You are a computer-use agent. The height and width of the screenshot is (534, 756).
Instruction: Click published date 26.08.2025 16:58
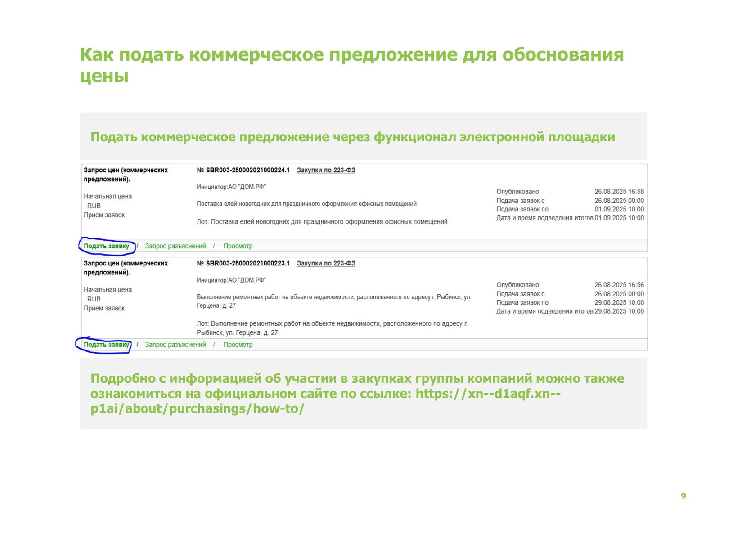click(x=619, y=192)
